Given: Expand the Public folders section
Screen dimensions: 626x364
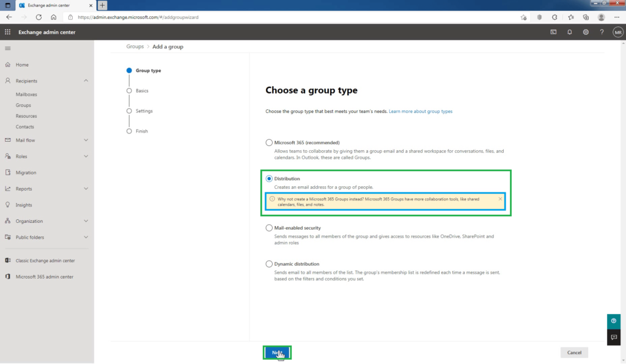Looking at the screenshot, I should coord(86,237).
